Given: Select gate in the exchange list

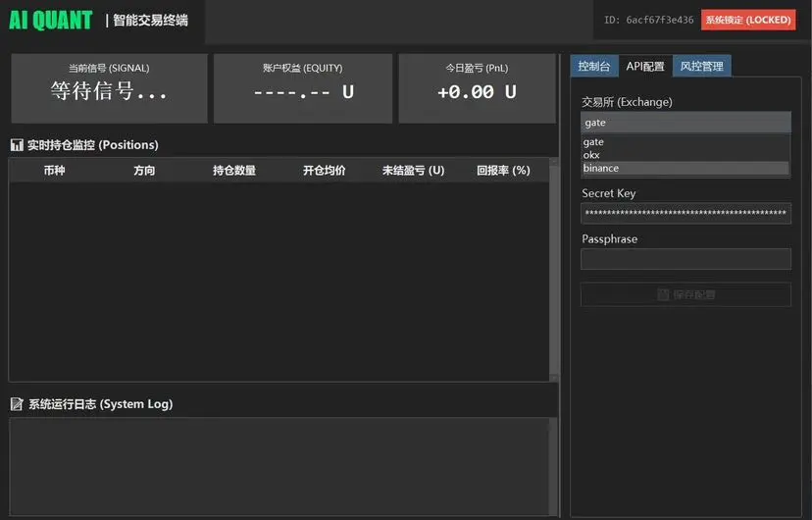Looking at the screenshot, I should 685,142.
